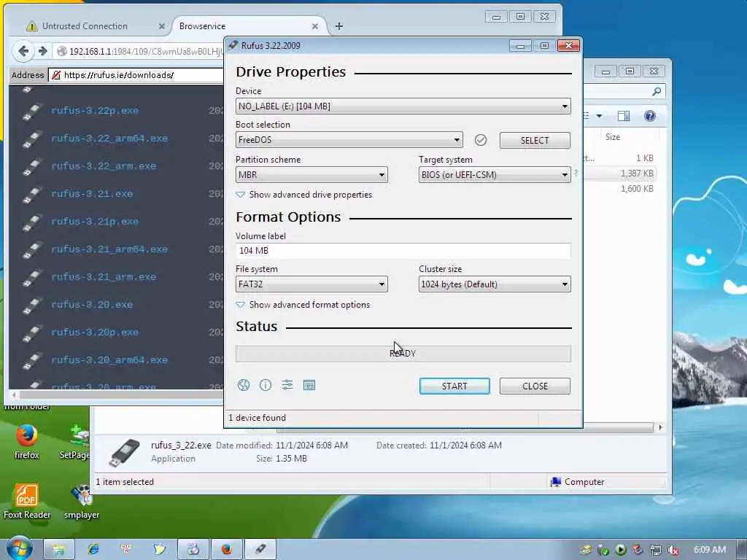Click the https://rufus.ie/downloads/ address field
The height and width of the screenshot is (560, 747).
point(136,75)
